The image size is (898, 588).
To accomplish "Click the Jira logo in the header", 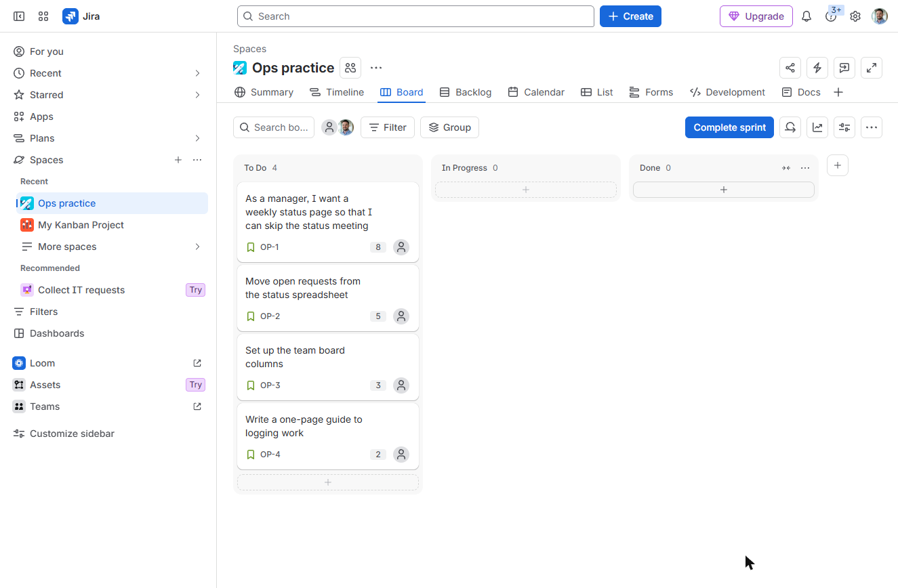I will pos(81,16).
